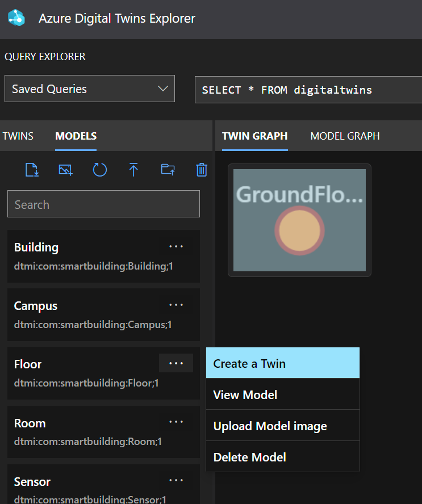The height and width of the screenshot is (504, 422).
Task: Open the Campus model ellipsis menu
Action: (176, 305)
